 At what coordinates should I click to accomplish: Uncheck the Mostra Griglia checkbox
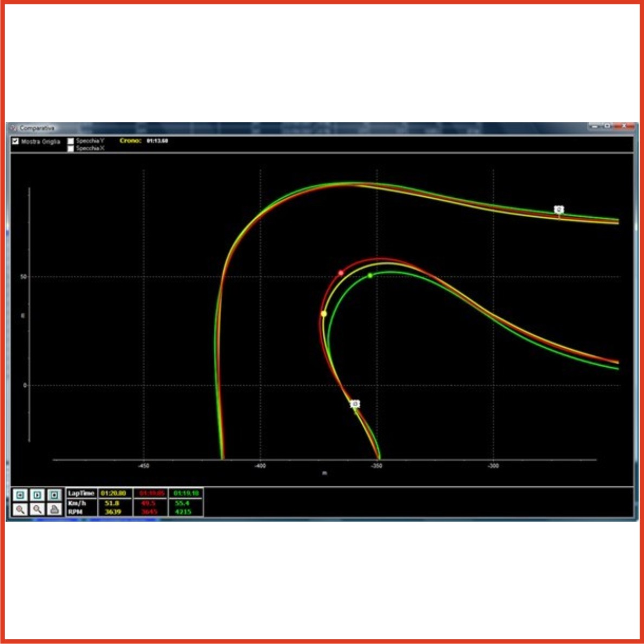click(x=16, y=141)
